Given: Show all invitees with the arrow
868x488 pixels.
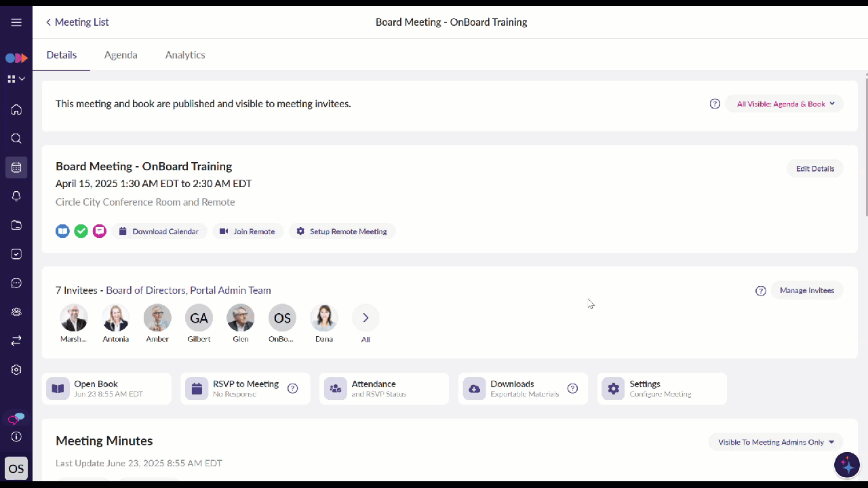Looking at the screenshot, I should click(366, 318).
